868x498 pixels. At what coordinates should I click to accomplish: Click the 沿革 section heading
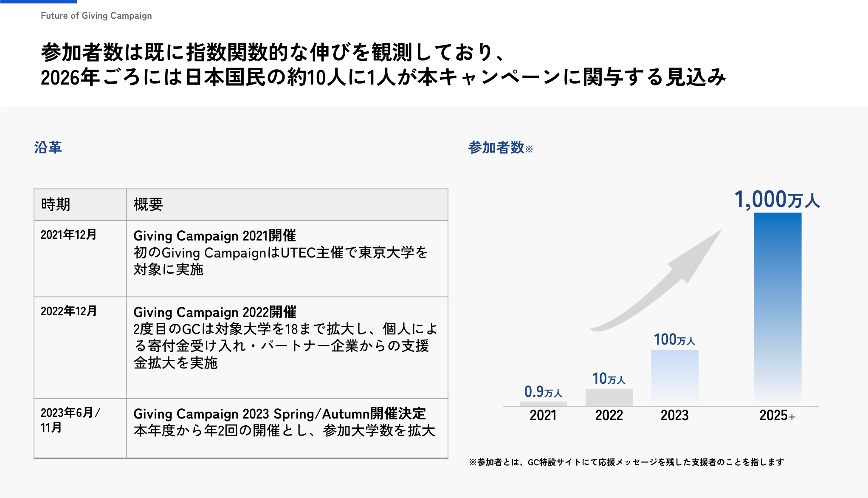point(48,147)
